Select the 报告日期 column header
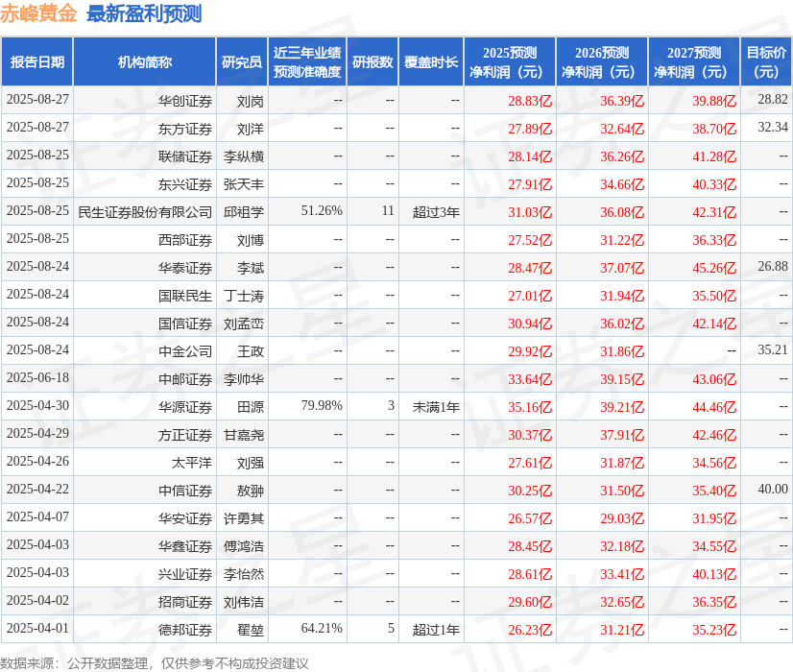Image resolution: width=793 pixels, height=672 pixels. tap(37, 61)
